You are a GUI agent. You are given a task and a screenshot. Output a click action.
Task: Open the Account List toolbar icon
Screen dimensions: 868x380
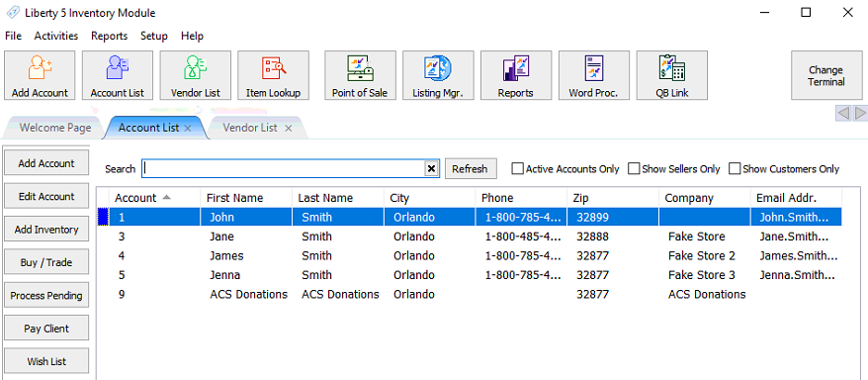118,75
